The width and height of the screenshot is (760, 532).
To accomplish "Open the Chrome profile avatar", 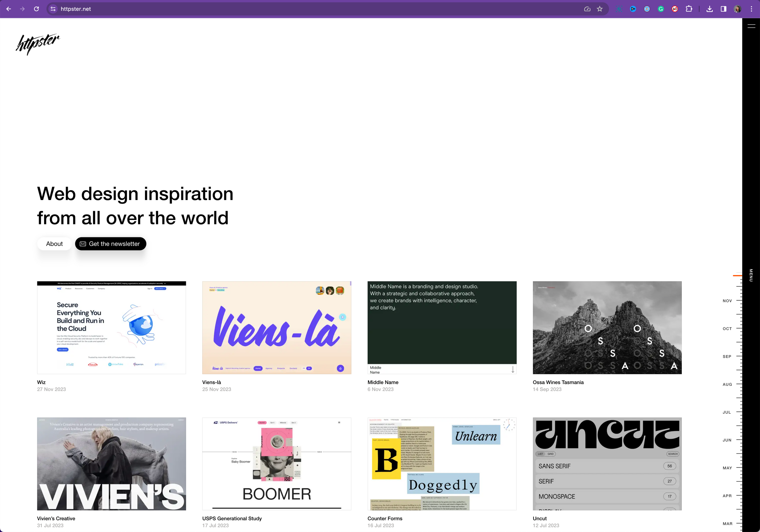I will point(737,9).
